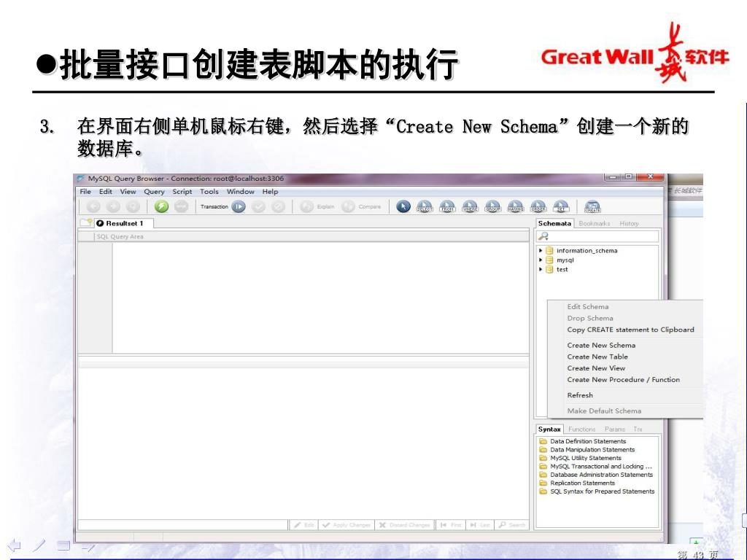Click the Explain query icon

[307, 206]
